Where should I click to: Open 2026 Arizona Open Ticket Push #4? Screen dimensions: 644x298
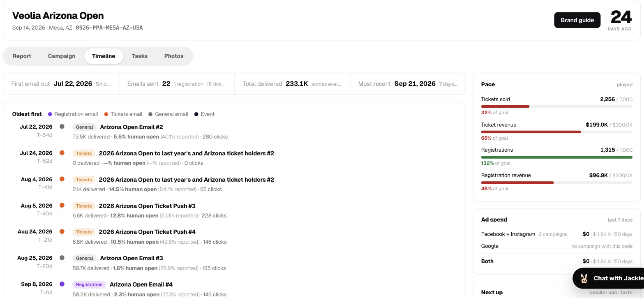(x=147, y=232)
